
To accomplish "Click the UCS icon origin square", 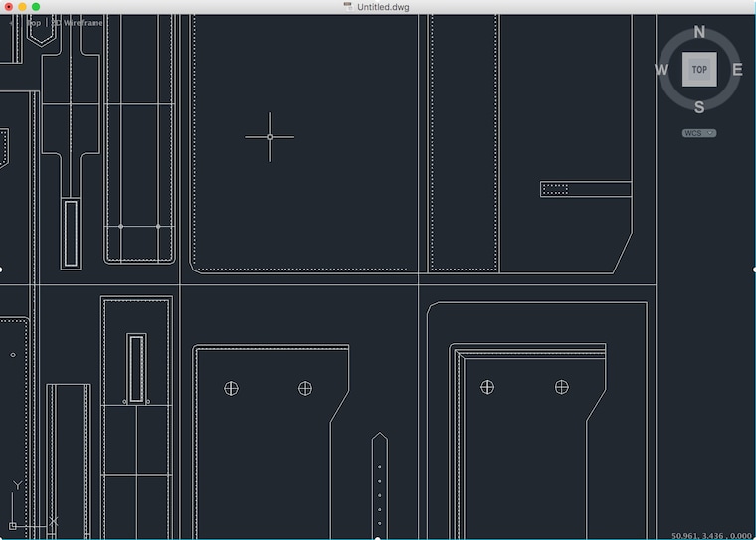I will [x=13, y=526].
